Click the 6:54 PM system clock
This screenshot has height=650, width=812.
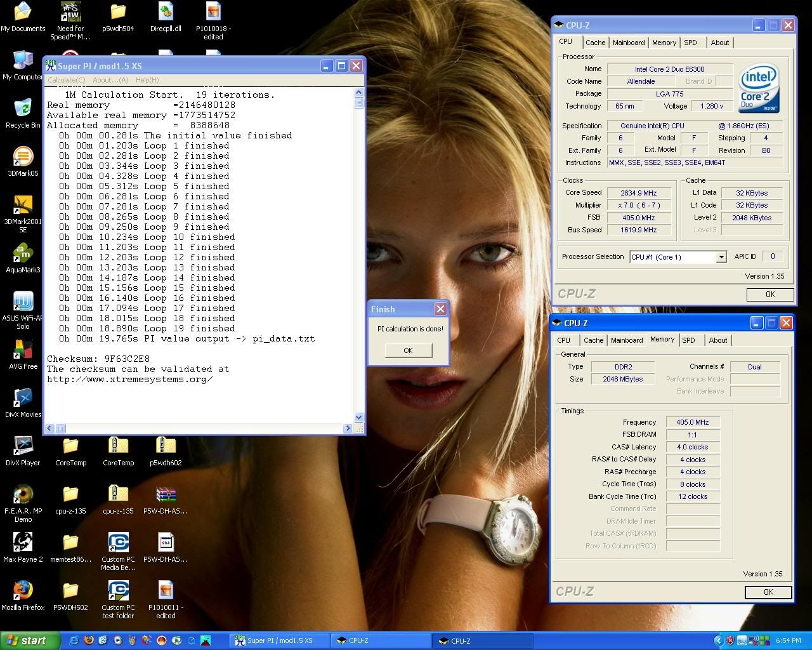789,640
